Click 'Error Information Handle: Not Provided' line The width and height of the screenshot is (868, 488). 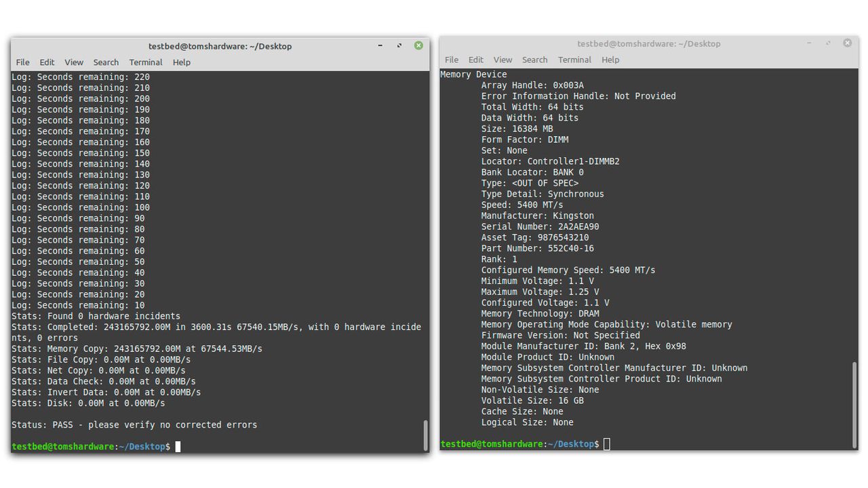pyautogui.click(x=578, y=96)
